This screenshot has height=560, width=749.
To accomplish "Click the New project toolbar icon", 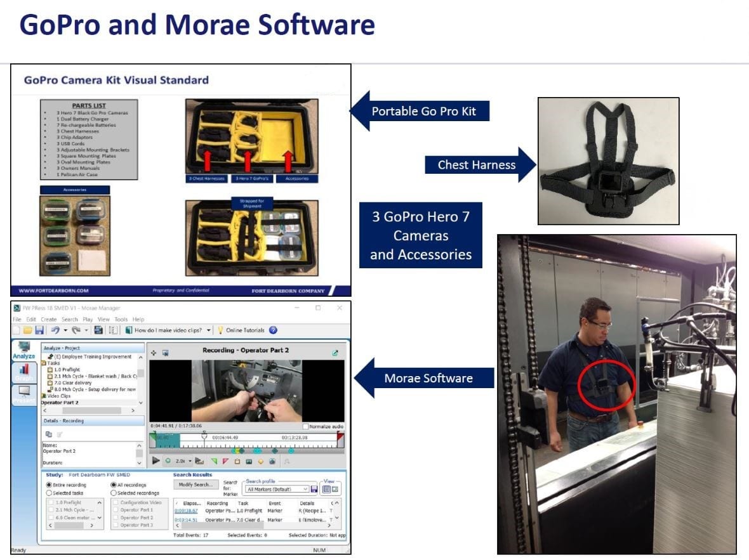I will tap(17, 330).
